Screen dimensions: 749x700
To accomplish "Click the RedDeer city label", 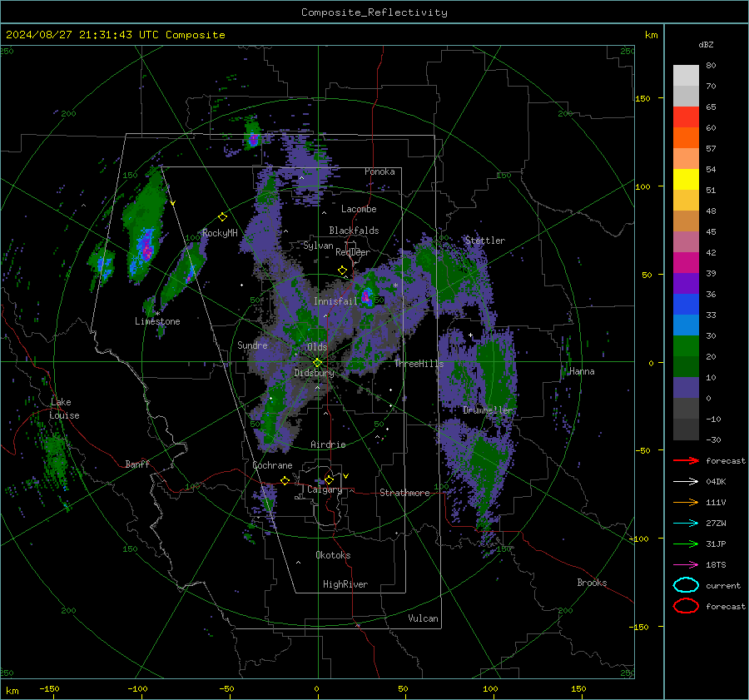I will click(353, 252).
